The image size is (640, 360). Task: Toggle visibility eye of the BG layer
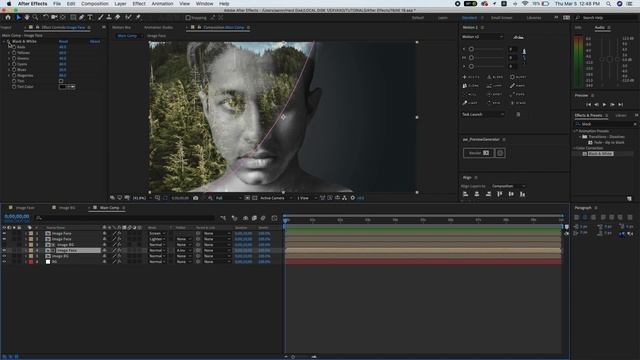4,262
